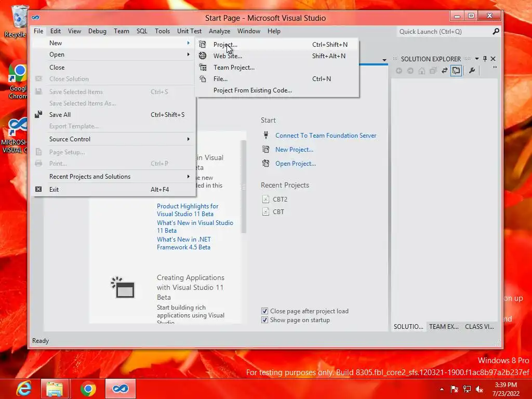Open the Edit menu
532x399 pixels.
point(55,31)
